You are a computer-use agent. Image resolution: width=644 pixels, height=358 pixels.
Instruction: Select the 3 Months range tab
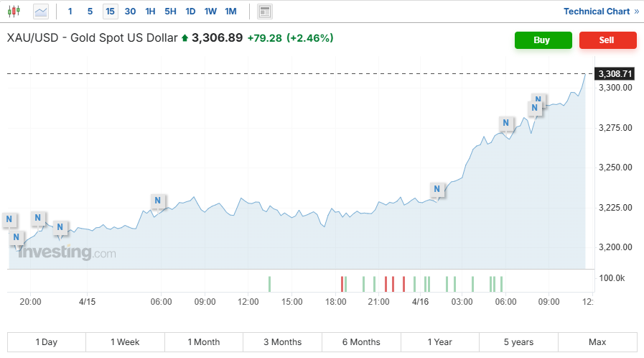click(282, 342)
